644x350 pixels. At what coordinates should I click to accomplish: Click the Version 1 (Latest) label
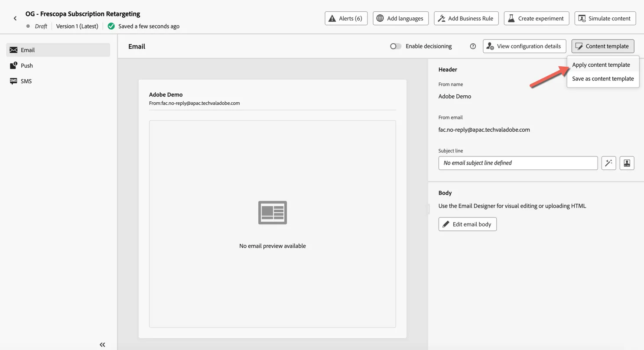tap(77, 26)
